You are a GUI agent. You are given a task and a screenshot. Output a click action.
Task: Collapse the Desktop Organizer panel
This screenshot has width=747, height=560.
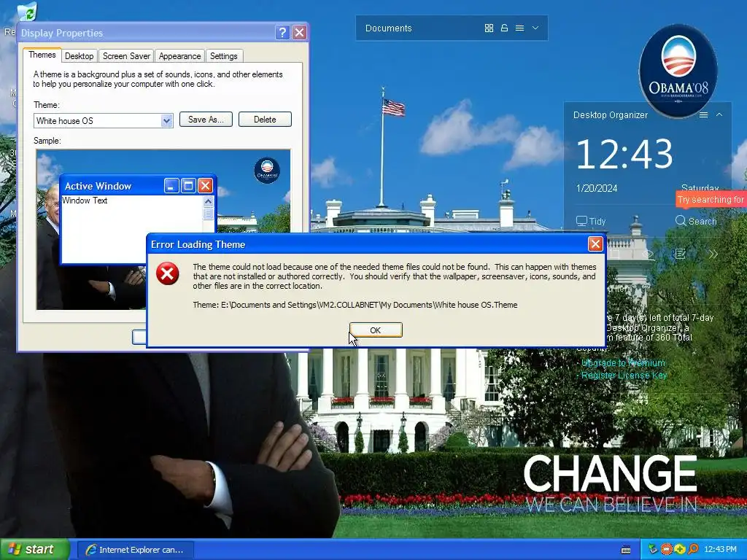(x=719, y=114)
